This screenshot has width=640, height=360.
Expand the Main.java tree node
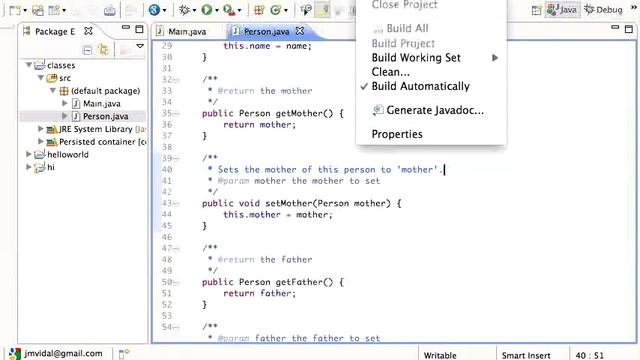[x=65, y=103]
